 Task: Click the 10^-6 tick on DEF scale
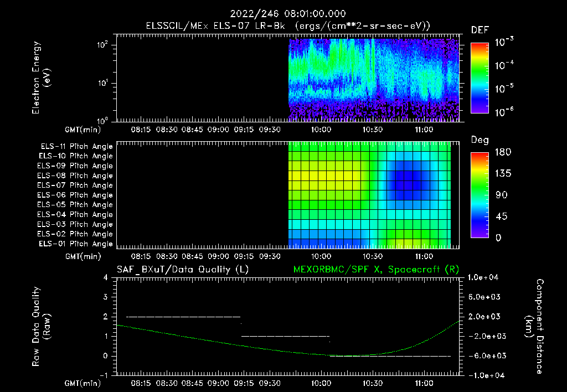[504, 112]
